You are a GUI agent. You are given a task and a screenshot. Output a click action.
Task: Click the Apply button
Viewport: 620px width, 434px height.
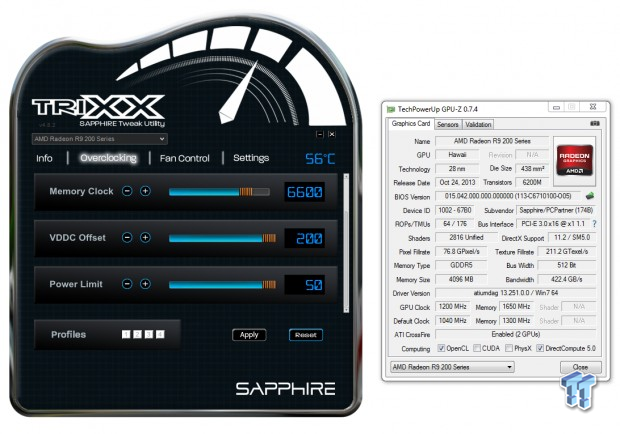click(249, 335)
